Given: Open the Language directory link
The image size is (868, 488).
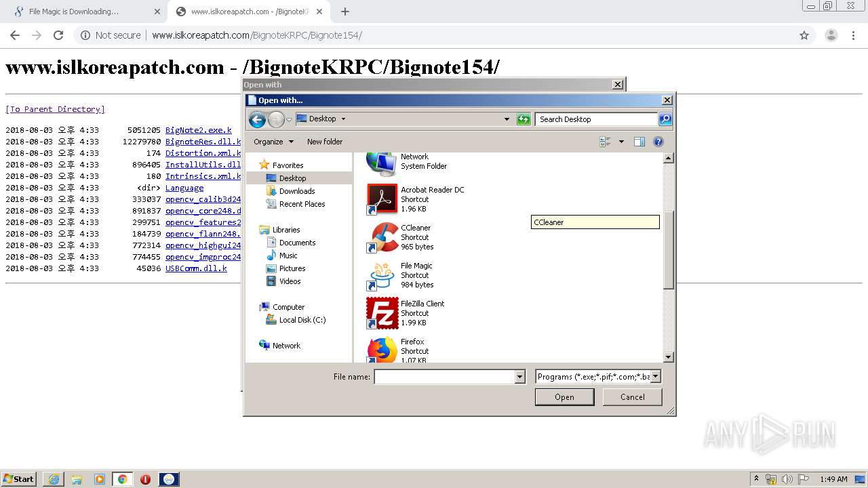Looking at the screenshot, I should point(184,188).
